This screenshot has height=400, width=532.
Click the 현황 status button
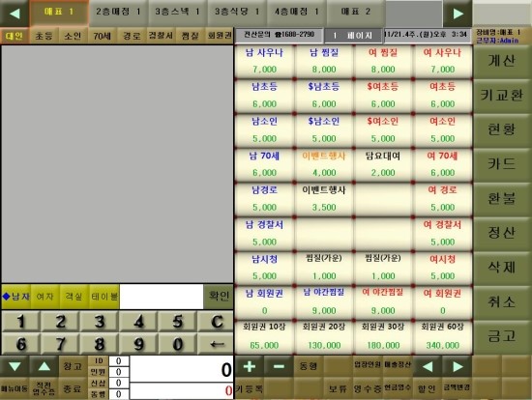click(501, 129)
